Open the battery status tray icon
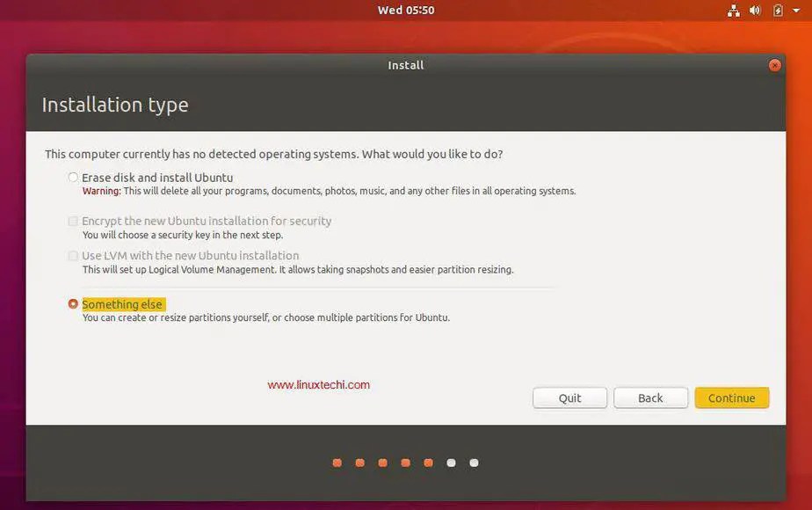This screenshot has height=510, width=812. tap(778, 11)
